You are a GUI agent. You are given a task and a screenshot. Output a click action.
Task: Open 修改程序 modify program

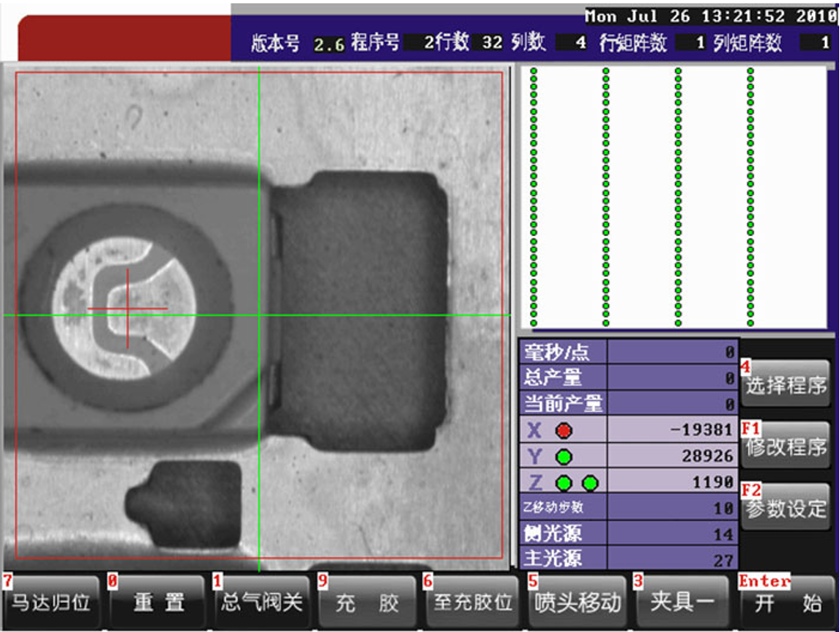(786, 445)
